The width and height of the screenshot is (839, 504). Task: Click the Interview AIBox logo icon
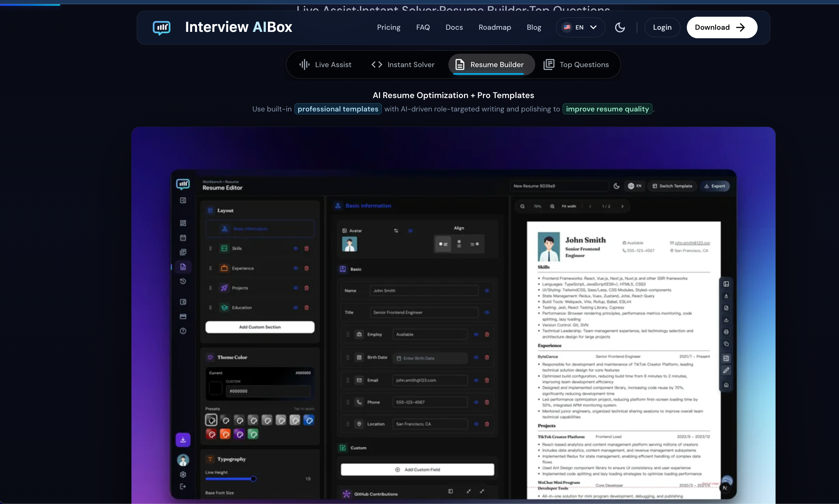coord(161,28)
